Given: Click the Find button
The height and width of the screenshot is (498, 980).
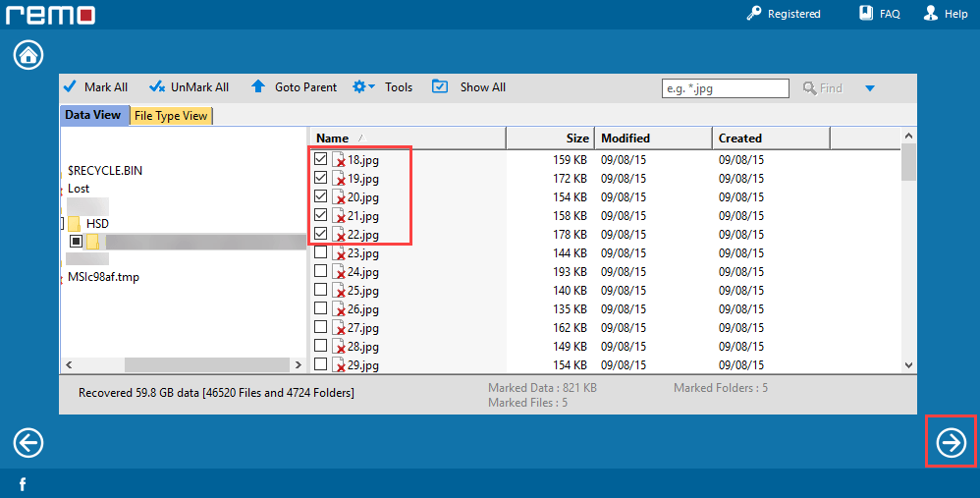Looking at the screenshot, I should (823, 88).
